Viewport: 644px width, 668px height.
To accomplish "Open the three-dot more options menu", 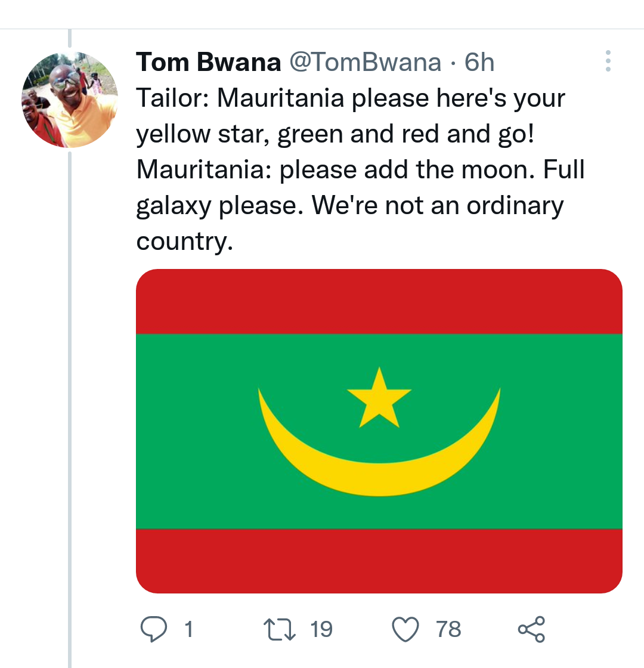I will click(608, 61).
